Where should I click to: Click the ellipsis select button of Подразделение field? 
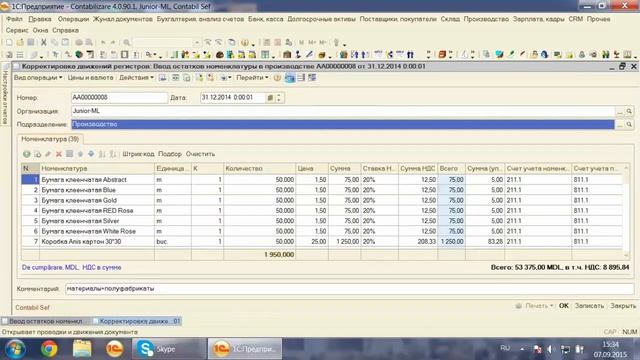click(620, 124)
